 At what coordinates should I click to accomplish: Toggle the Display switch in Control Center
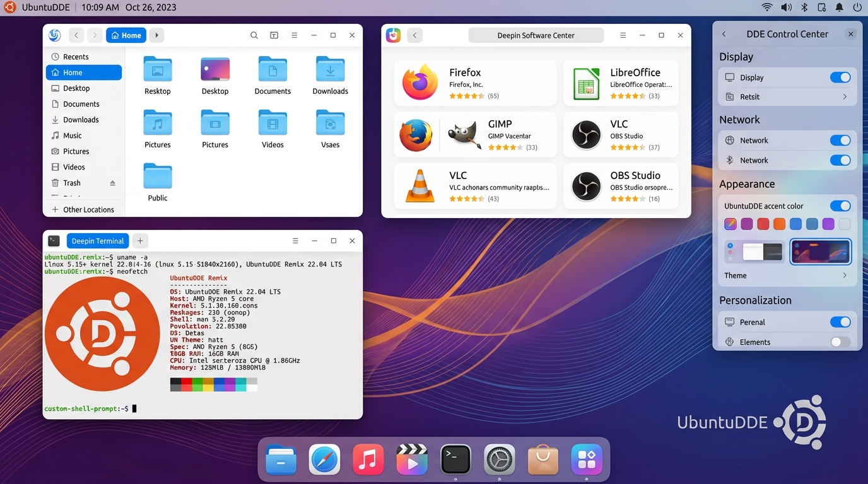[x=840, y=78]
